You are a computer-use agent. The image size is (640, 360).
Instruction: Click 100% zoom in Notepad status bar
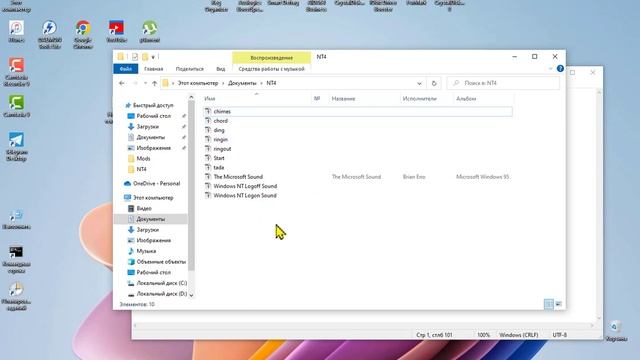pos(483,335)
